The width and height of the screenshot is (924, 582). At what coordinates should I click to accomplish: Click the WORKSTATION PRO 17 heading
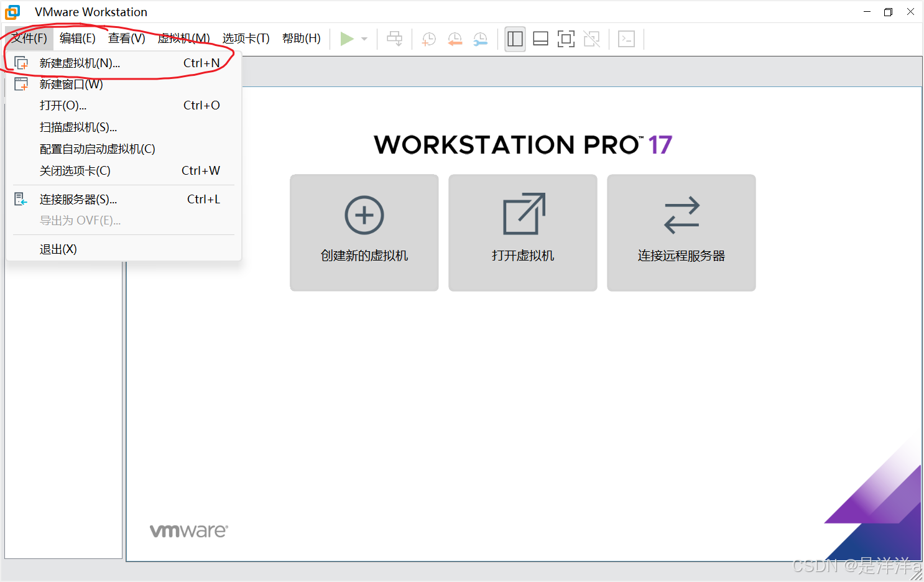(523, 145)
